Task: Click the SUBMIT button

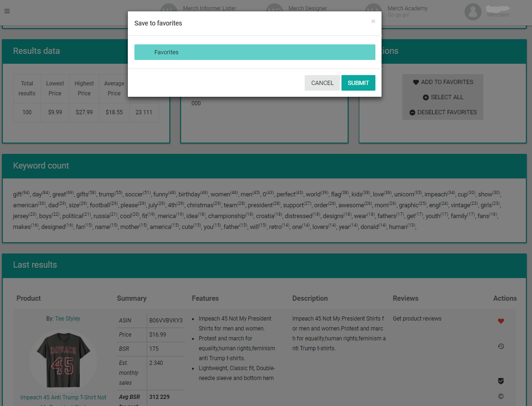Action: pos(358,83)
